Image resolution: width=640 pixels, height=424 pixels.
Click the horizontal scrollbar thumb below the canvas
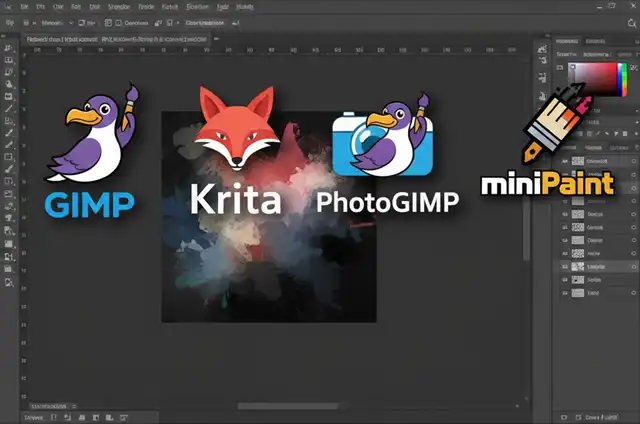pos(288,406)
